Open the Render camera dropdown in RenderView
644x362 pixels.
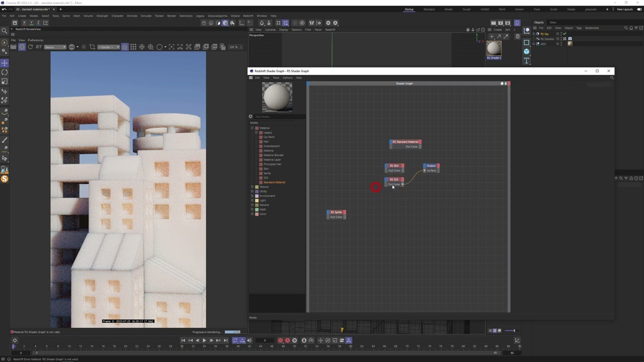[x=109, y=47]
